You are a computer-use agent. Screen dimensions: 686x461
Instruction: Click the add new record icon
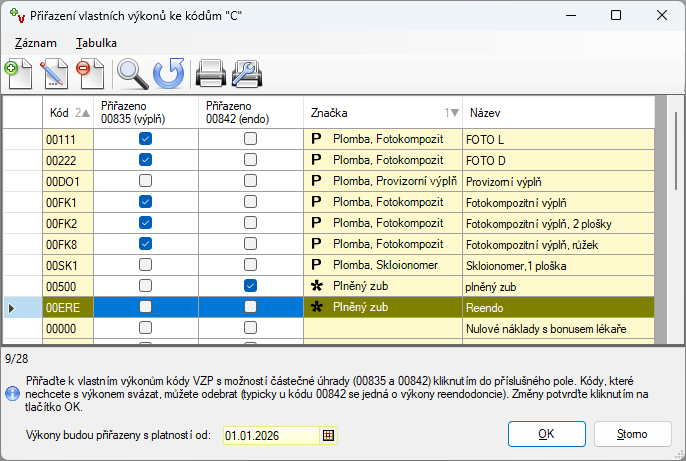(20, 73)
